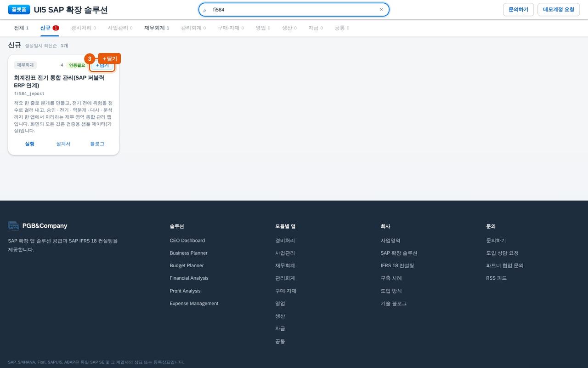Viewport: 588px width, 368px height.
Task: Open the 도입 방식 footer link
Action: (391, 291)
